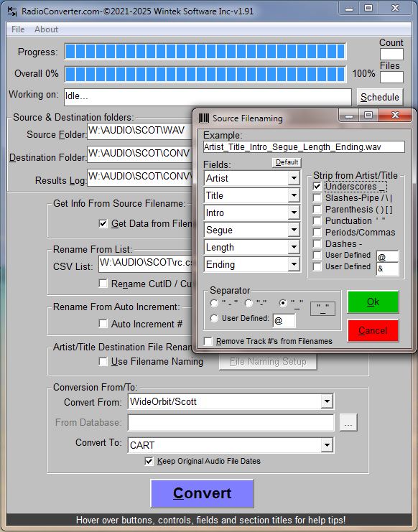Expand the Ending field dropdown

(294, 264)
